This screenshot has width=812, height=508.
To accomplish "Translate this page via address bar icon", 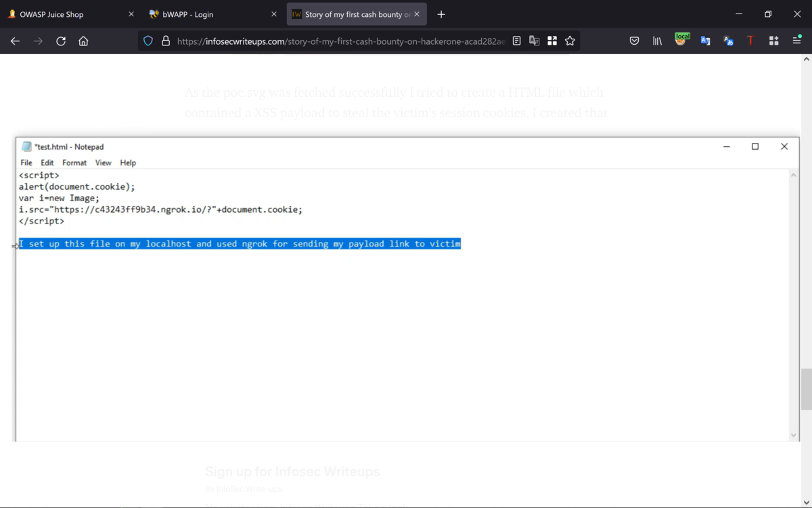I will pos(535,41).
